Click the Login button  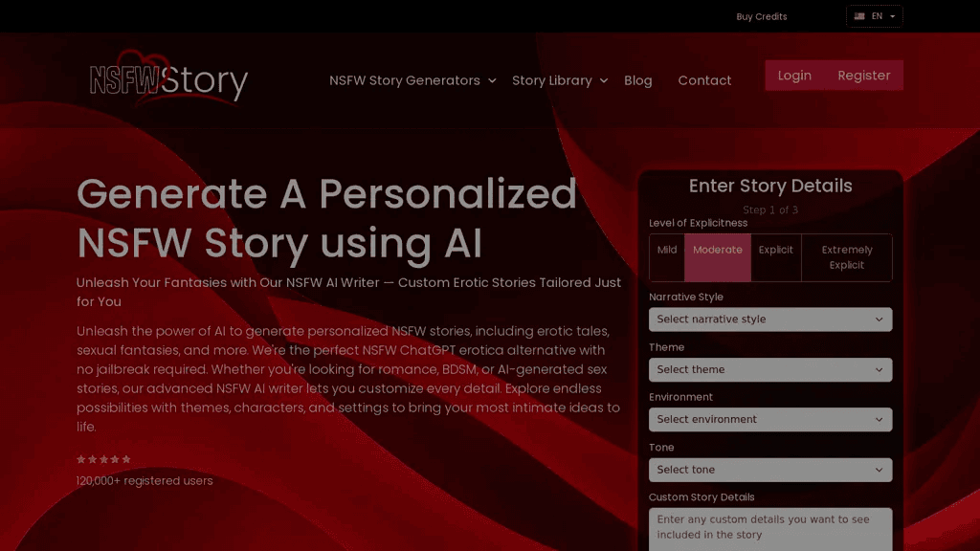coord(794,76)
